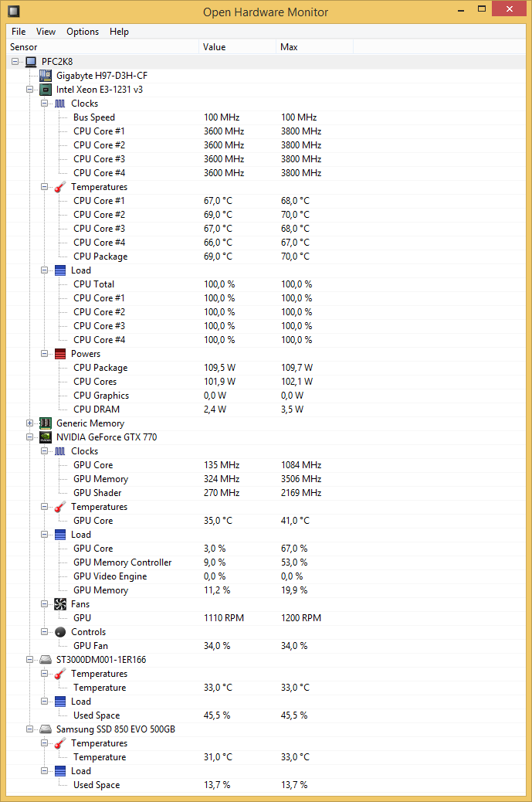Click the Load icon under ST3000DM001
The image size is (532, 802).
click(59, 702)
